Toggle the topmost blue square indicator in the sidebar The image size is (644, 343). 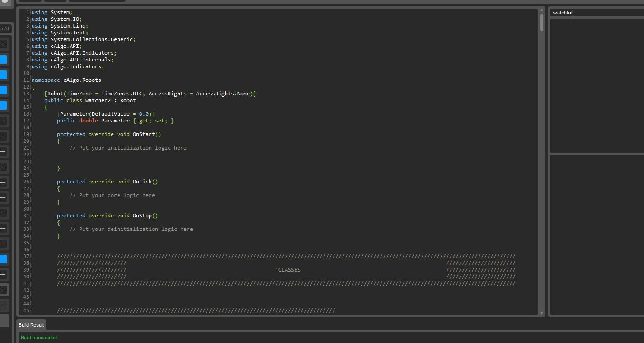click(4, 59)
